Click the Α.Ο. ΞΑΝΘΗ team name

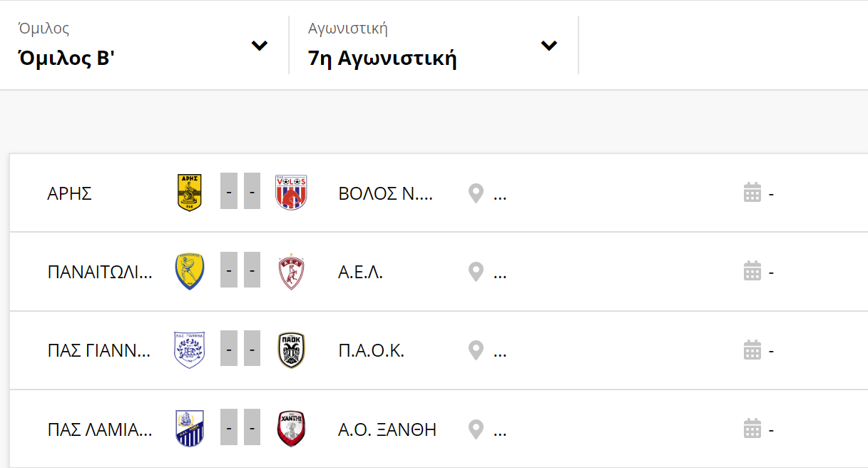click(387, 429)
